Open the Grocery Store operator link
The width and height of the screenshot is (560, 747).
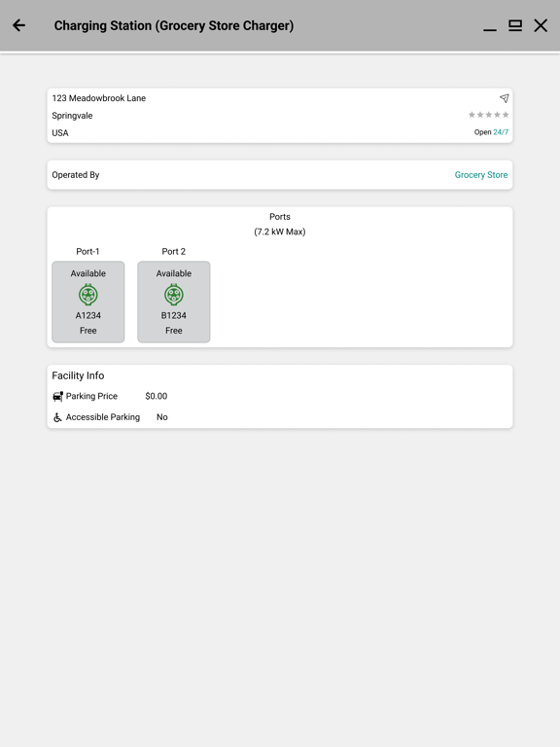tap(481, 175)
